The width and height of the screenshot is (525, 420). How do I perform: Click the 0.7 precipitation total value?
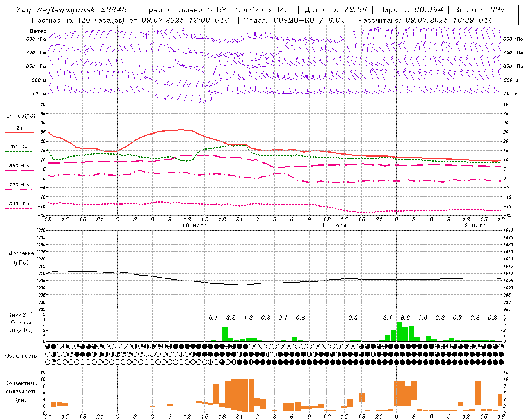click(x=458, y=318)
